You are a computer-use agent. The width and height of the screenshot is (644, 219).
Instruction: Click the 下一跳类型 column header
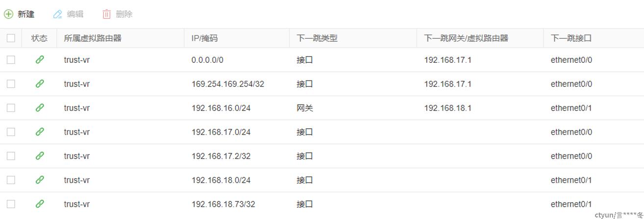(x=317, y=38)
